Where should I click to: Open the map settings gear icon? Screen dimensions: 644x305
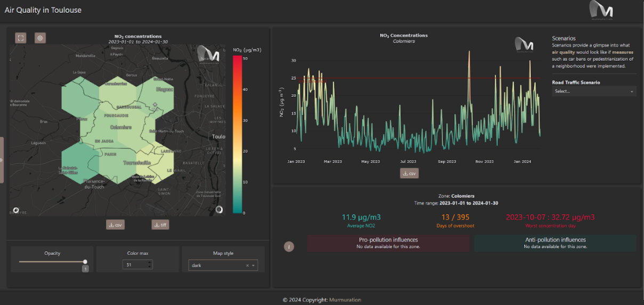click(x=40, y=38)
